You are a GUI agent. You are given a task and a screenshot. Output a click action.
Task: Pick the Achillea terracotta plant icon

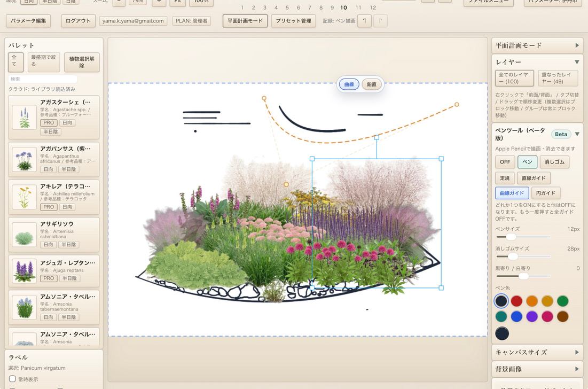pos(24,197)
